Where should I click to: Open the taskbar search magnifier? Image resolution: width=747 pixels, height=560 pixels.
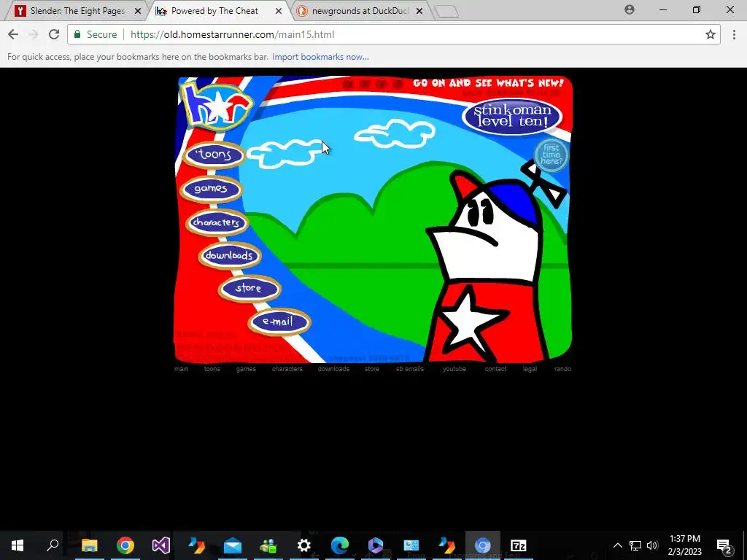pyautogui.click(x=53, y=545)
